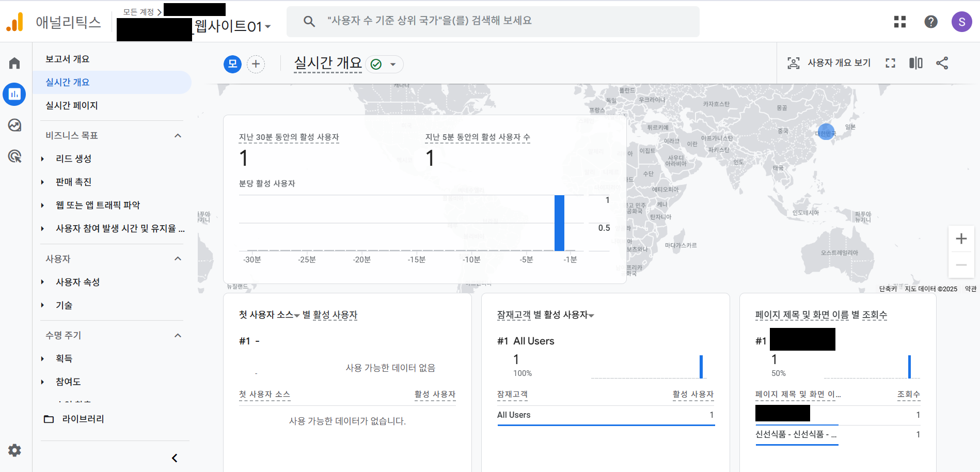The image size is (980, 472).
Task: Open the compare columns icon
Action: click(916, 63)
